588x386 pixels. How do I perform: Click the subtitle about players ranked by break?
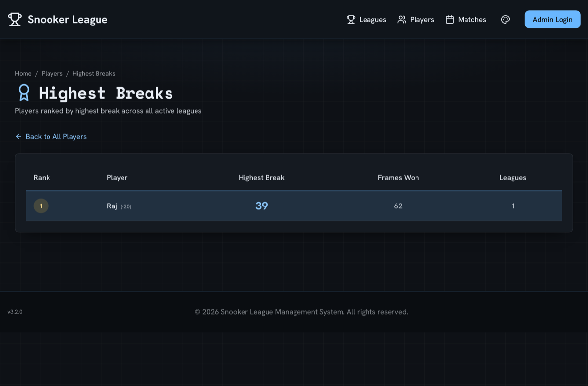pyautogui.click(x=108, y=111)
